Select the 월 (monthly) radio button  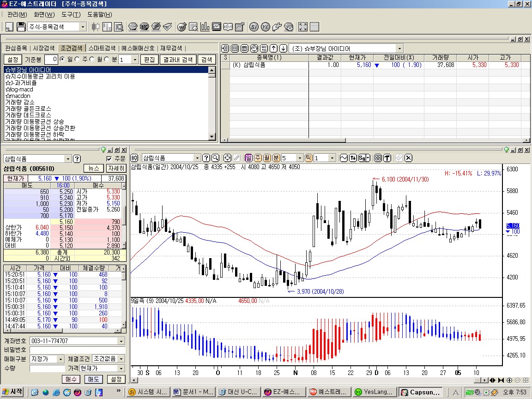point(92,60)
